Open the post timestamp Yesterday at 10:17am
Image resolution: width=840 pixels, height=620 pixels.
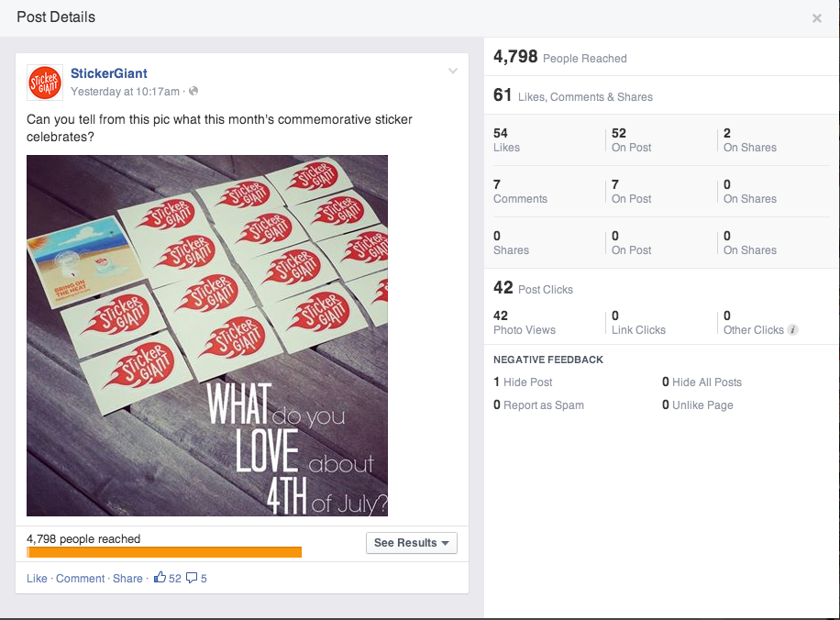click(126, 91)
